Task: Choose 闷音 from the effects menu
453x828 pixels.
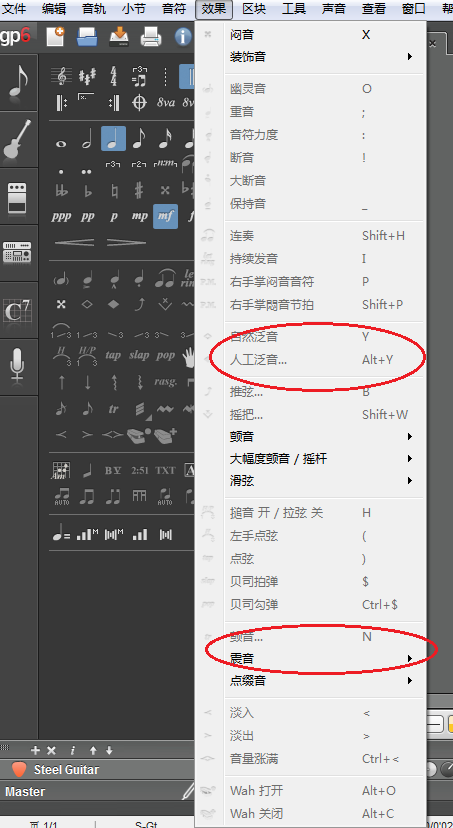Action: pyautogui.click(x=320, y=35)
